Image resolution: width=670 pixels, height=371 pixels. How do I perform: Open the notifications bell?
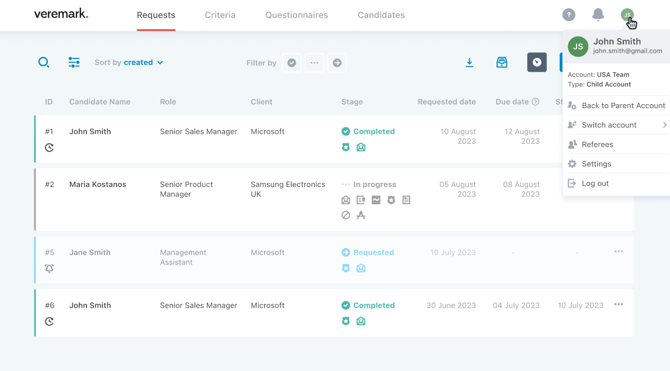tap(598, 15)
